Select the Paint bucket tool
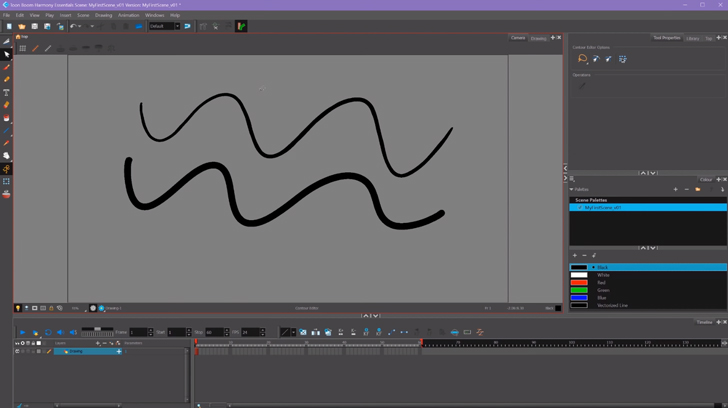The width and height of the screenshot is (728, 408). (6, 117)
